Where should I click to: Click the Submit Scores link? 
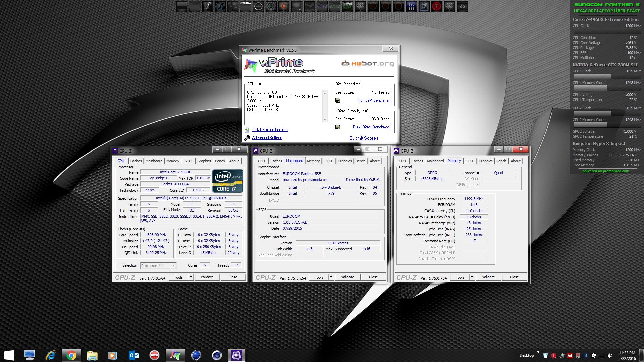tap(363, 138)
